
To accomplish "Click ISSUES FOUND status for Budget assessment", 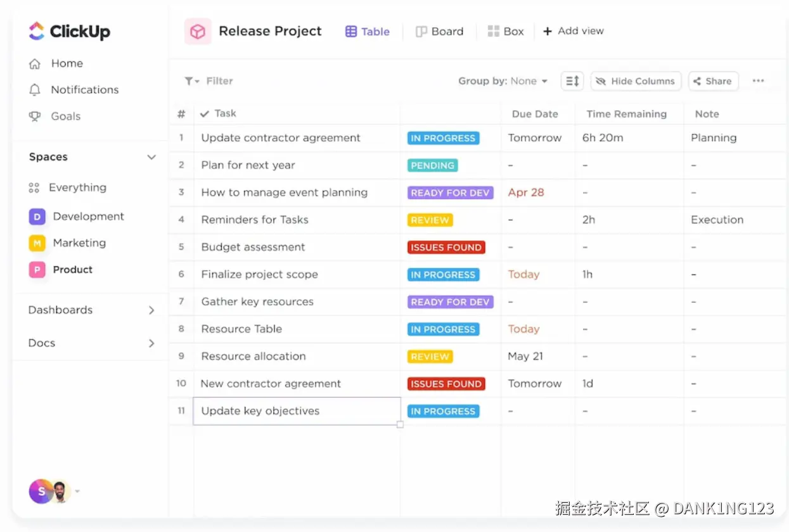I will [446, 248].
